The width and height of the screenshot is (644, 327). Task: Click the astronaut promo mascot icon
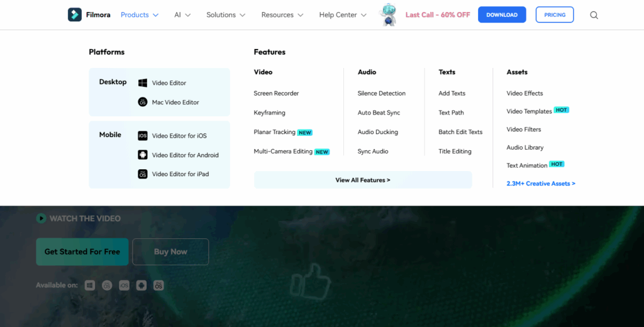[x=387, y=15]
